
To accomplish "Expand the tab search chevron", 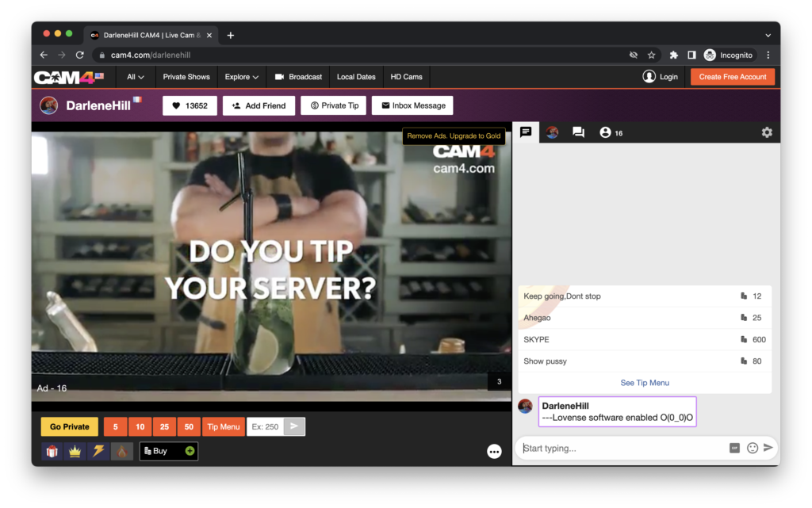I will (768, 36).
